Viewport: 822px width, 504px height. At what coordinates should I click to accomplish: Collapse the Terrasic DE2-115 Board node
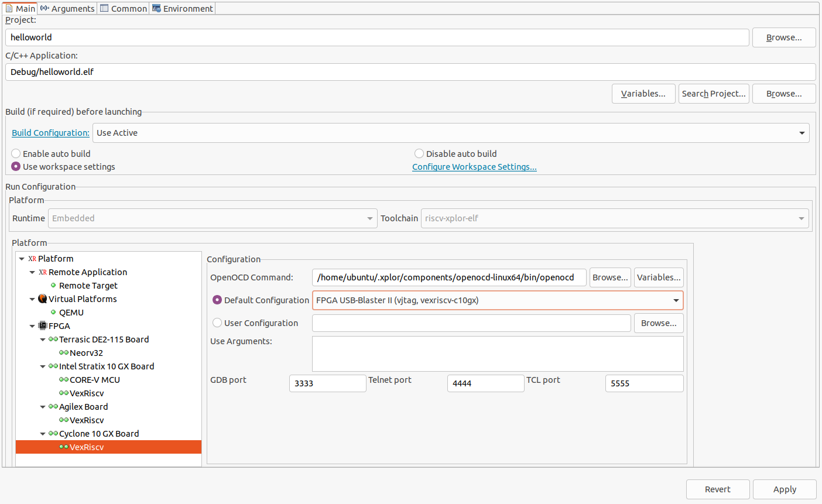point(43,340)
